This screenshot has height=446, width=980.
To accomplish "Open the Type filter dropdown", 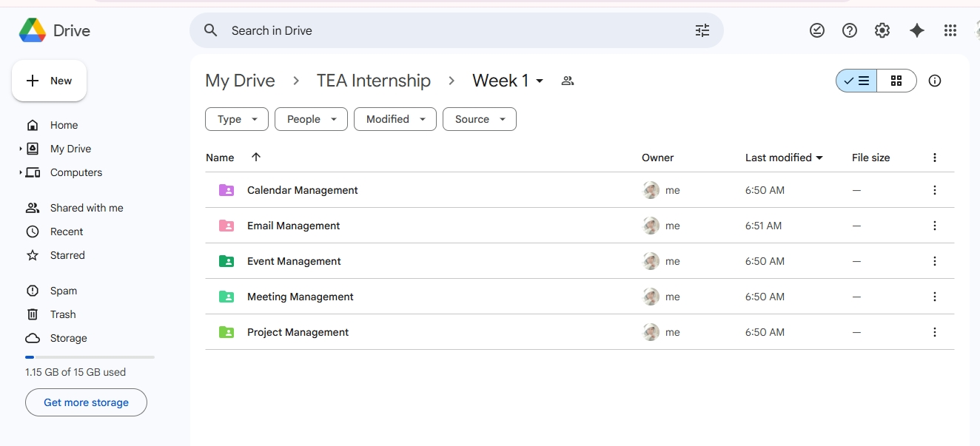I will click(237, 119).
